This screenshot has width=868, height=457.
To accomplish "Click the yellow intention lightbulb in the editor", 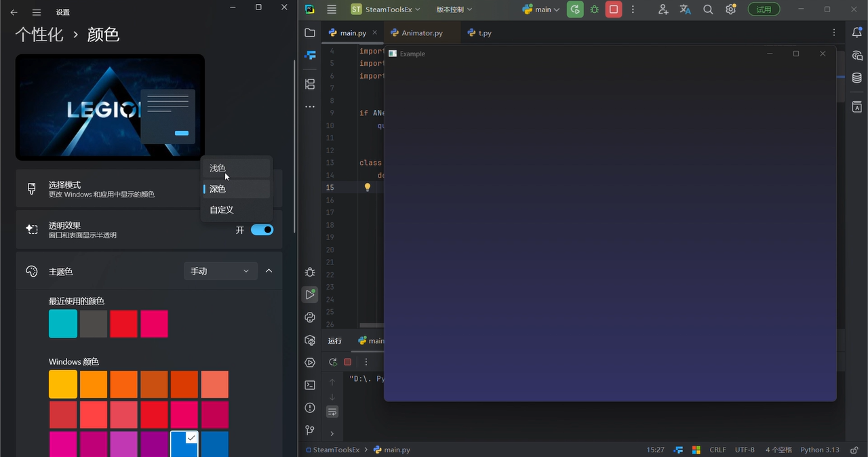I will tap(368, 187).
